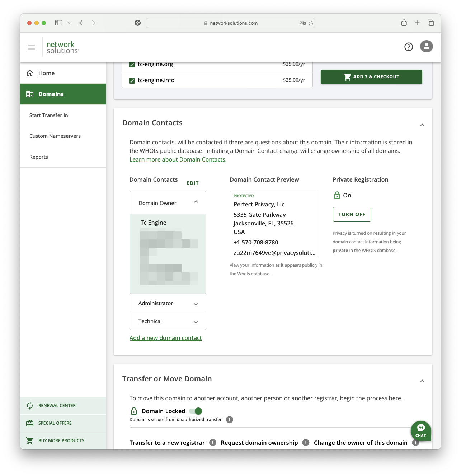Reload the page
This screenshot has width=461, height=476.
click(311, 23)
